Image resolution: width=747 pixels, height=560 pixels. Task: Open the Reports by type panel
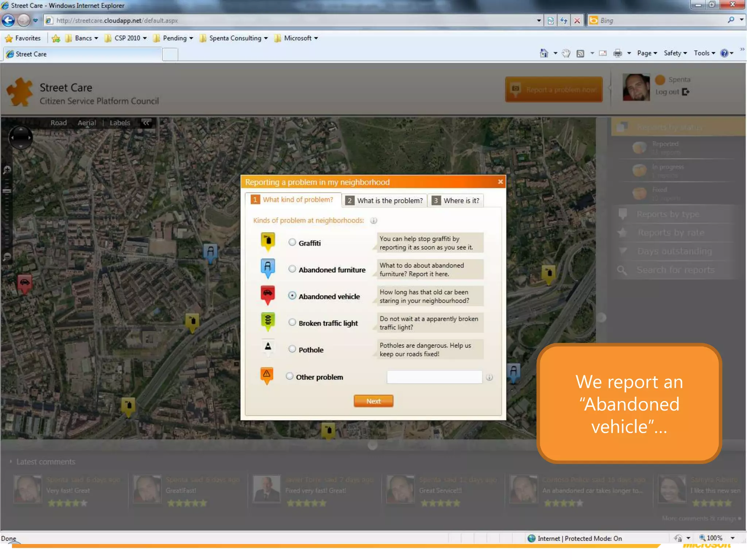(x=667, y=214)
